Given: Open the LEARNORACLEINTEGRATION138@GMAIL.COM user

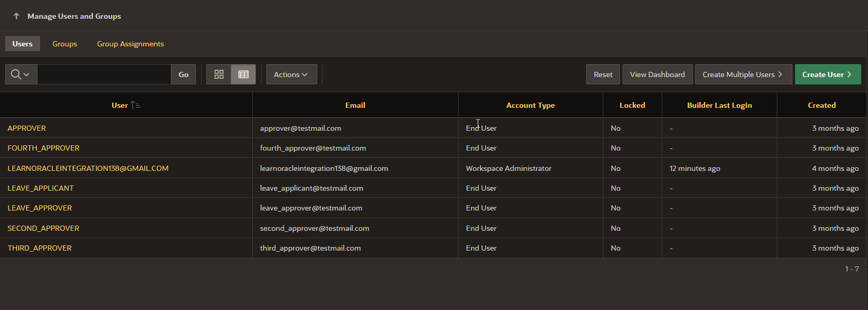Looking at the screenshot, I should (x=88, y=168).
